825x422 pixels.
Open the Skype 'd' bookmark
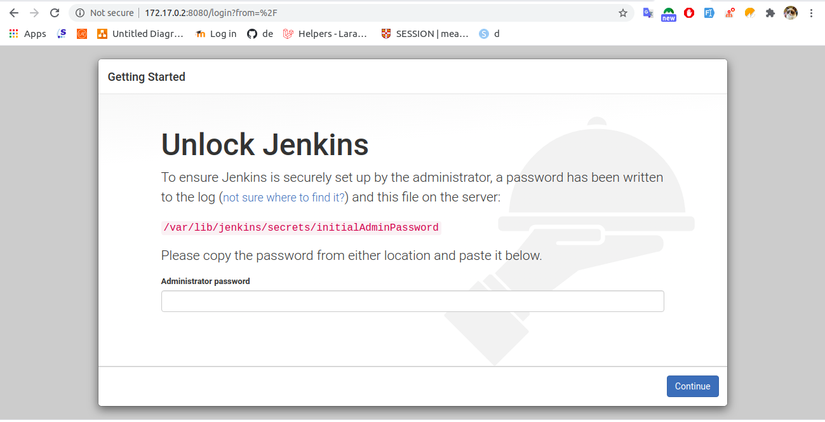pyautogui.click(x=489, y=34)
